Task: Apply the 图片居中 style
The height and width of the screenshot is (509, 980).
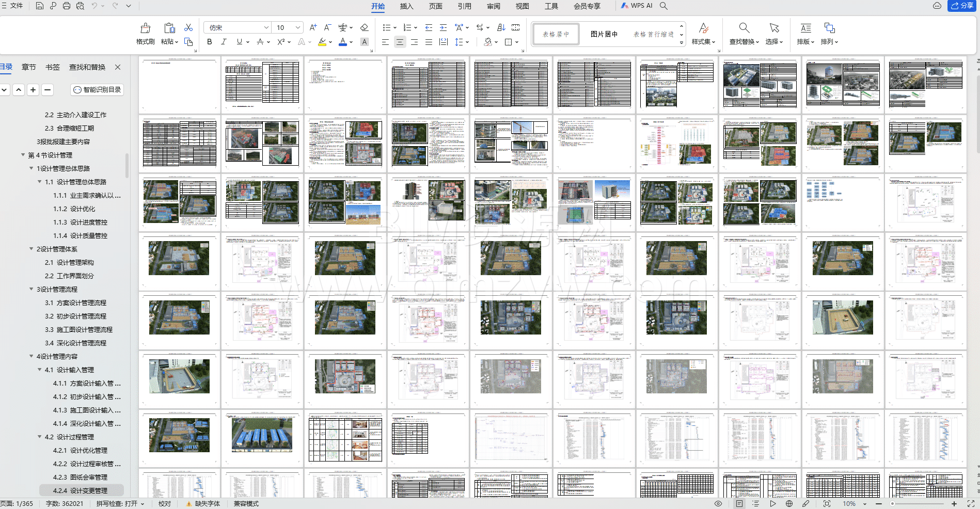Action: (x=604, y=34)
